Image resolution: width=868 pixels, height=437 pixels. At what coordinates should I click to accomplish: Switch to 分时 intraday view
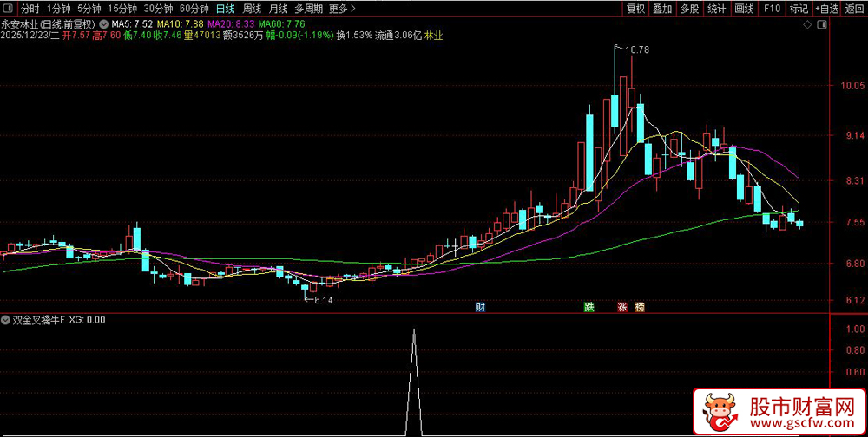30,9
